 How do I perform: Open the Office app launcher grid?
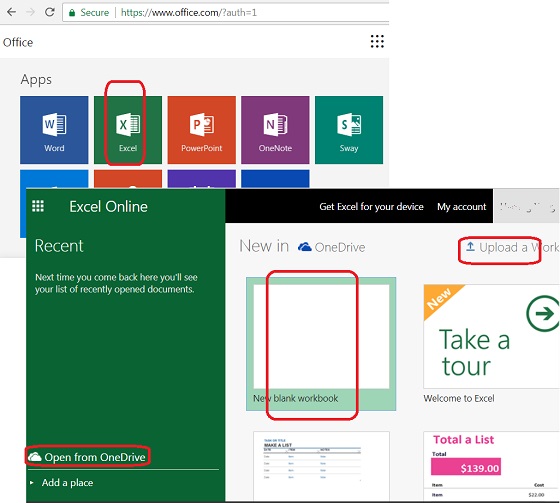pyautogui.click(x=377, y=41)
